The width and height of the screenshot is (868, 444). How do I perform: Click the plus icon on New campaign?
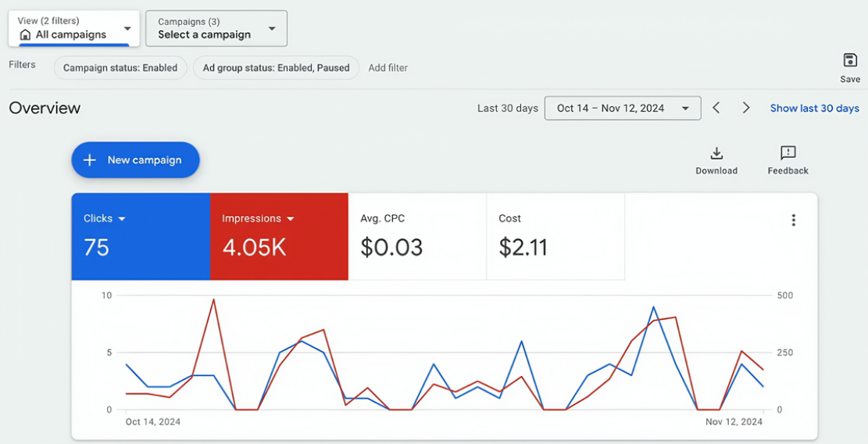pyautogui.click(x=89, y=160)
